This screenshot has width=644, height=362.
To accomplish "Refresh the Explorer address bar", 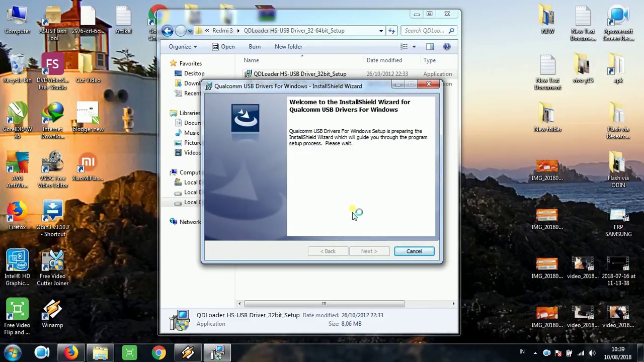I will point(391,31).
